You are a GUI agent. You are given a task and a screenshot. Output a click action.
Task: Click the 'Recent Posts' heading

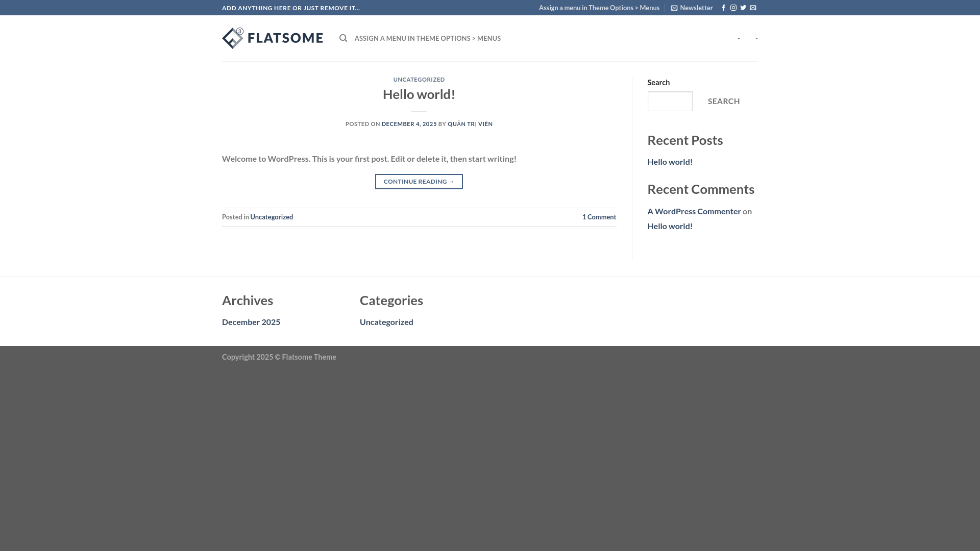[685, 140]
